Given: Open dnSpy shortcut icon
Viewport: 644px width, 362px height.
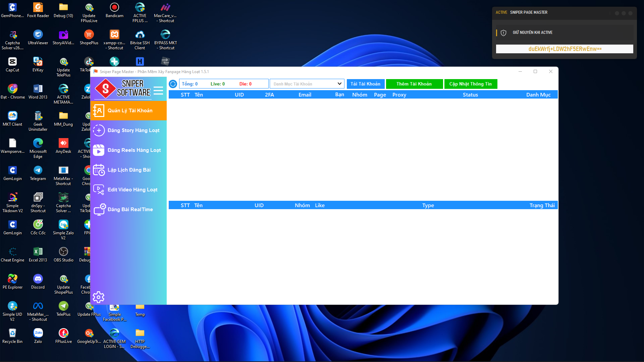Looking at the screenshot, I should (x=38, y=203).
